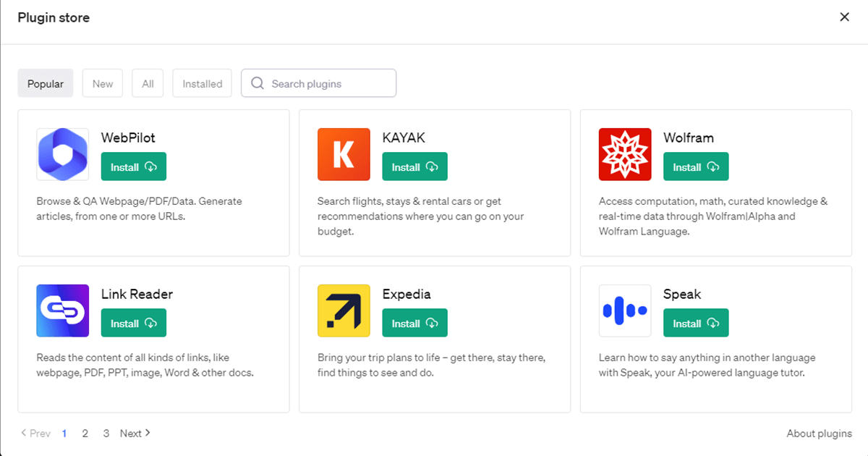Open page 1 of plugin results
Image resolution: width=868 pixels, height=456 pixels.
[x=64, y=434]
